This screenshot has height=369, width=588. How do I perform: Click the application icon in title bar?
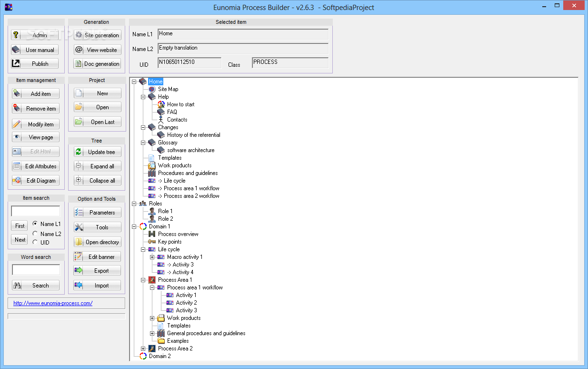[x=8, y=7]
